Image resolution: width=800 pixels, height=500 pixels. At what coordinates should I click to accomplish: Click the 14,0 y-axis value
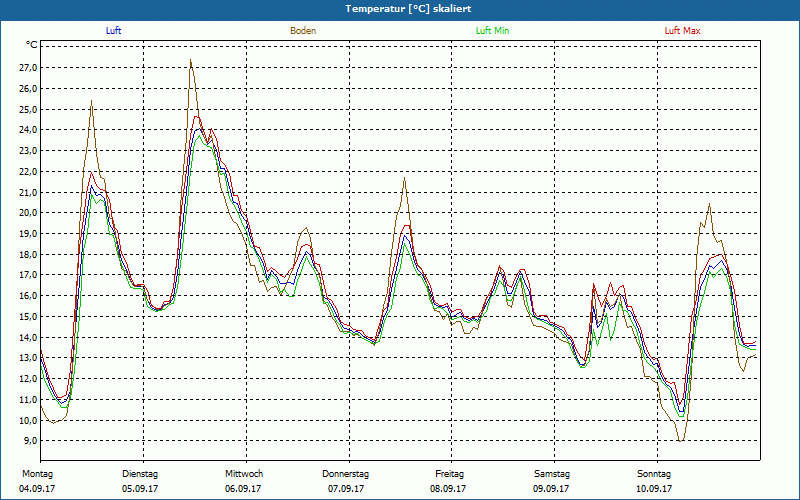pyautogui.click(x=28, y=337)
